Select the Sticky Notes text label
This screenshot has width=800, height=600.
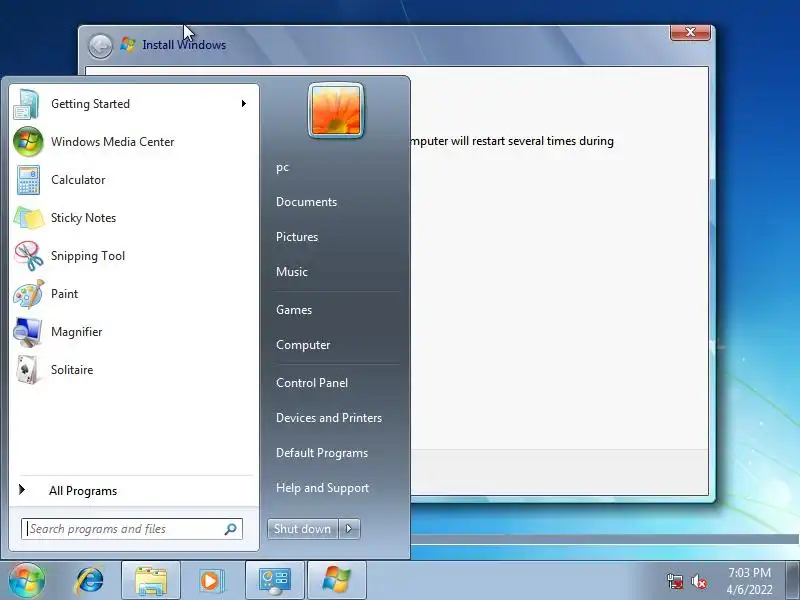84,218
